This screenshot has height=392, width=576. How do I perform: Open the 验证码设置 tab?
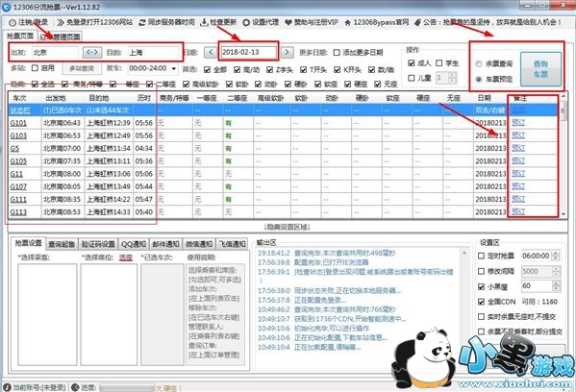98,244
